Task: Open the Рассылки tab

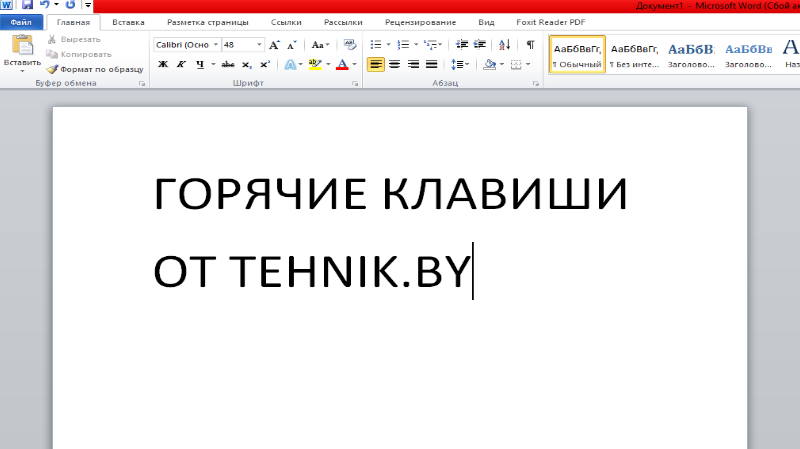Action: pos(343,22)
